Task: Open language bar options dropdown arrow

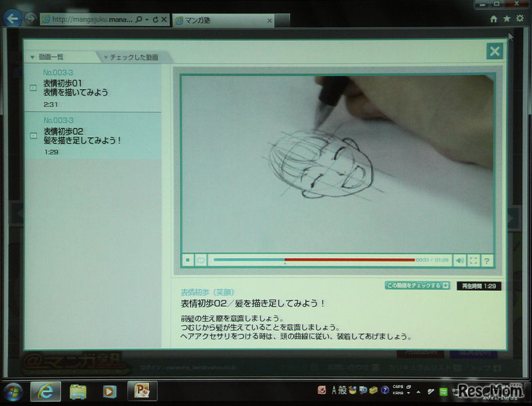Action: click(408, 393)
